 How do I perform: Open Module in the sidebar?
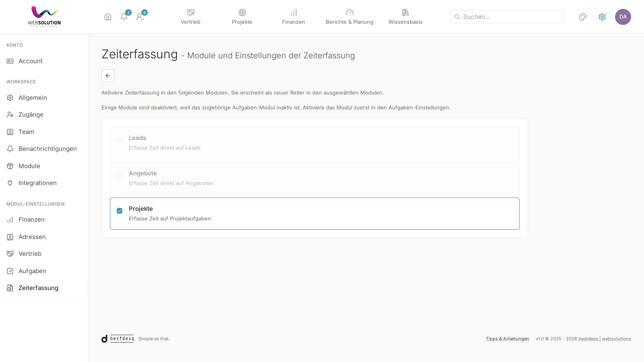(44, 166)
